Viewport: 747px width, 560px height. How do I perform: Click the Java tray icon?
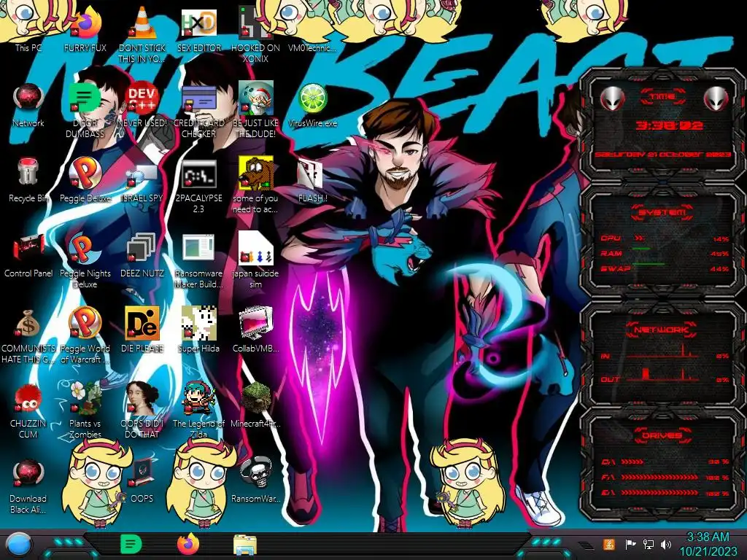[x=609, y=544]
